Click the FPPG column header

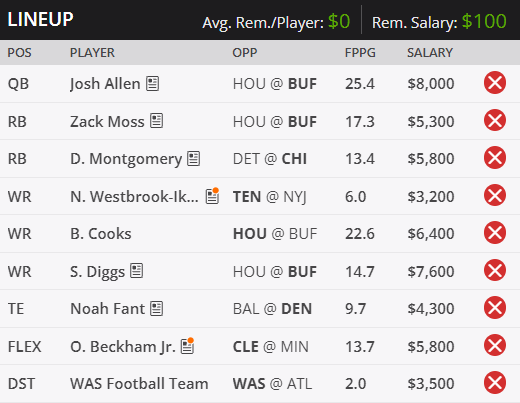click(x=360, y=53)
